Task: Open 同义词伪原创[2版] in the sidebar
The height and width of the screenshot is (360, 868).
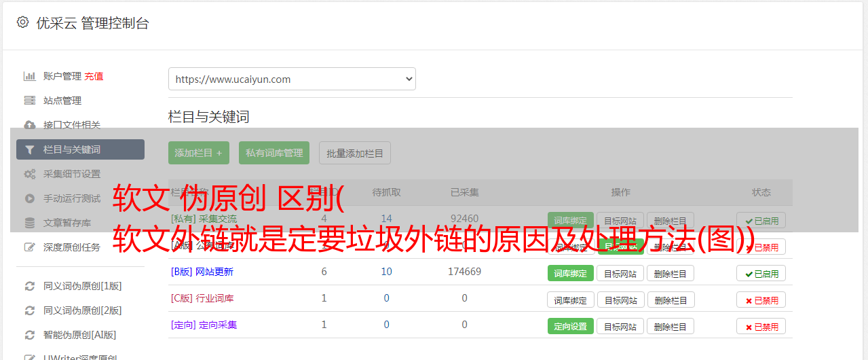Action: click(83, 310)
